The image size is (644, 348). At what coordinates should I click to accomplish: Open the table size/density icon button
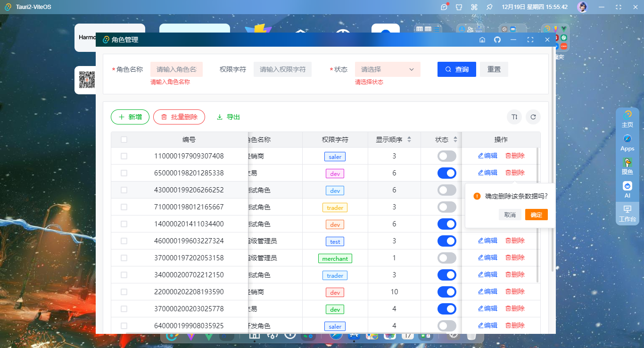[514, 117]
